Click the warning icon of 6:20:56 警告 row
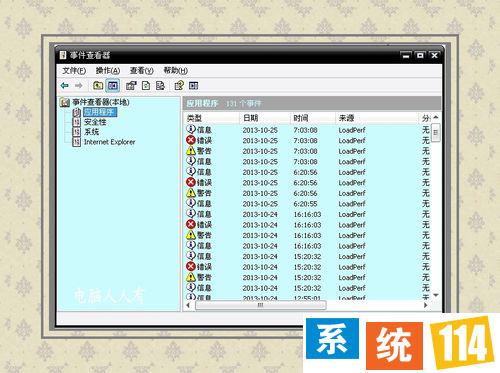The width and height of the screenshot is (500, 373). click(x=191, y=193)
